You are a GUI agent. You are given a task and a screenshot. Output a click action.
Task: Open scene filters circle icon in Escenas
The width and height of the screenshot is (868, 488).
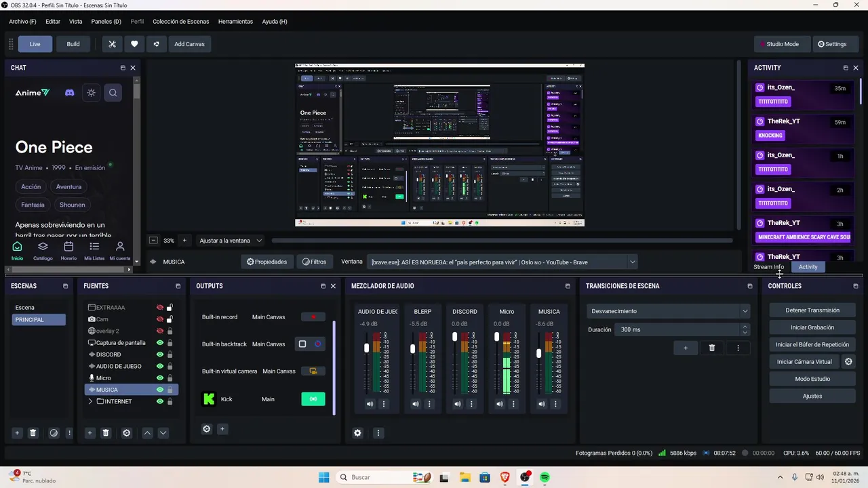(x=54, y=433)
